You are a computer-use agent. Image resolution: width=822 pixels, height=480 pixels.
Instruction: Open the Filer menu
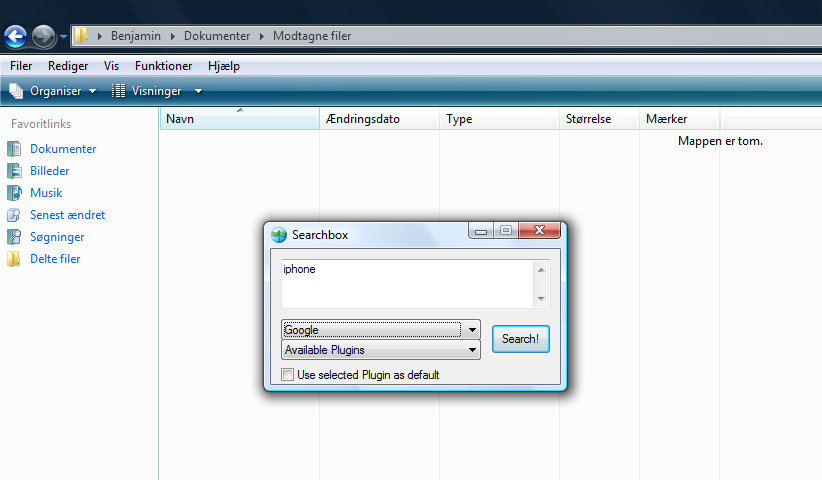[x=21, y=66]
